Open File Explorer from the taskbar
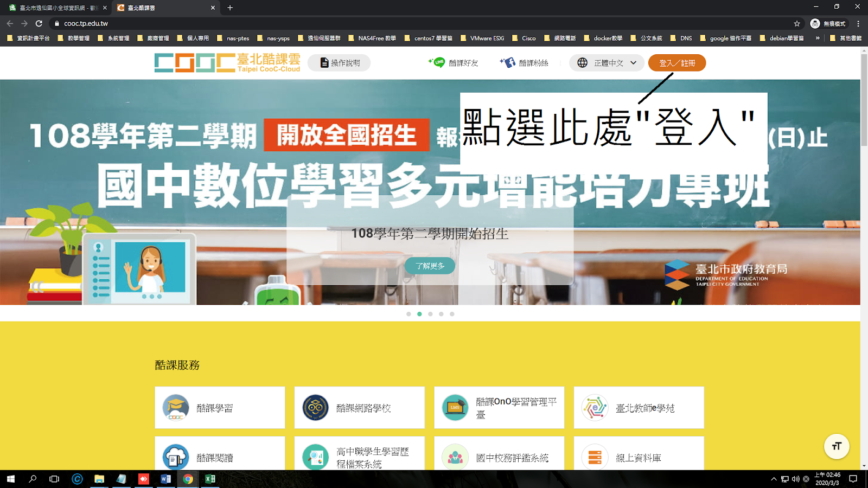868x488 pixels. pos(99,479)
